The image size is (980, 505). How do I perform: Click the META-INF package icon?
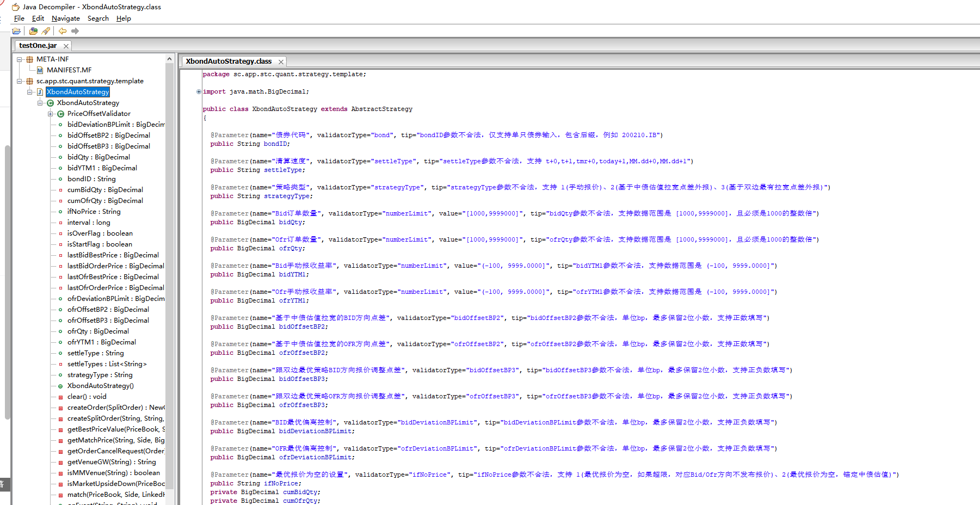pos(30,59)
